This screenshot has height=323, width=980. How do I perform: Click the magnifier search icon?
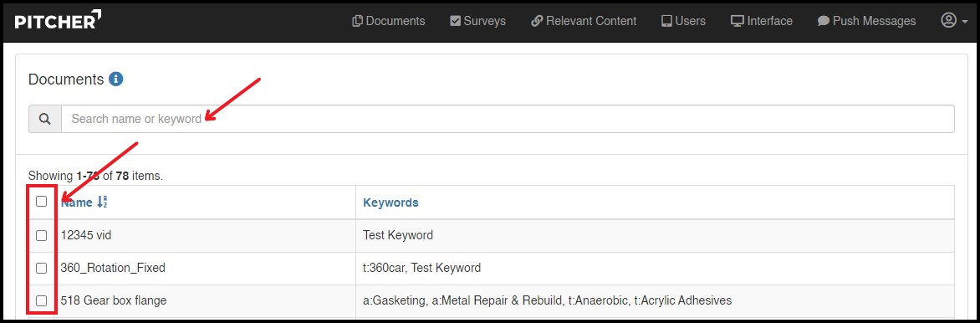coord(45,119)
